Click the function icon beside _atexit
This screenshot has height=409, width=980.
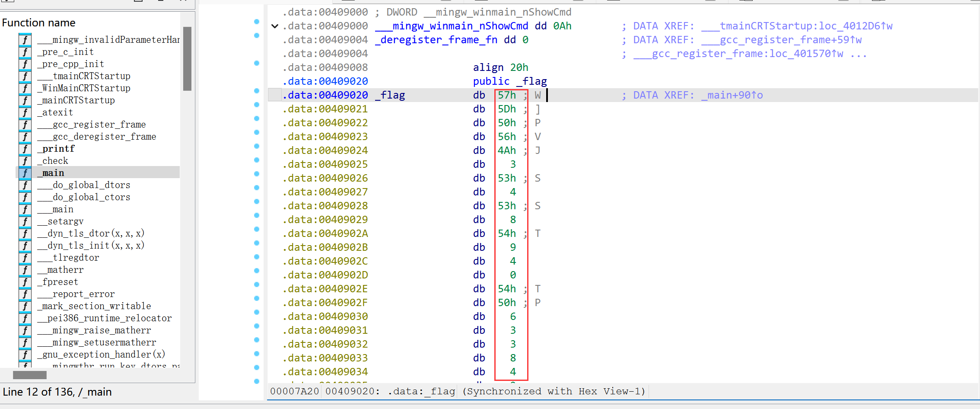25,112
